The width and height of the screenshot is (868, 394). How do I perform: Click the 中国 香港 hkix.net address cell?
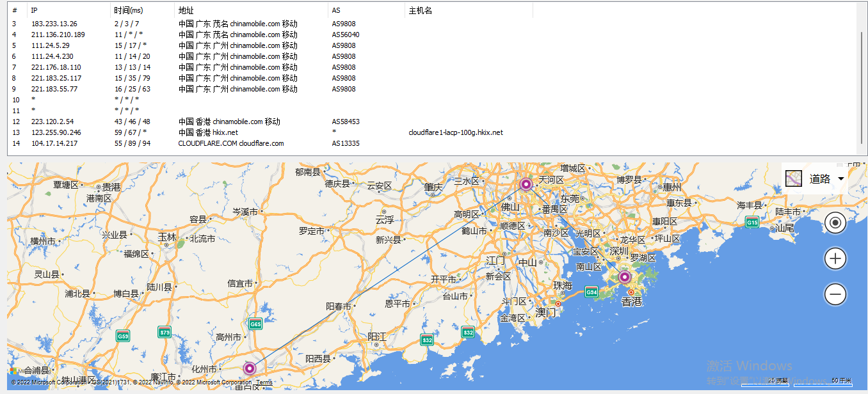(208, 132)
